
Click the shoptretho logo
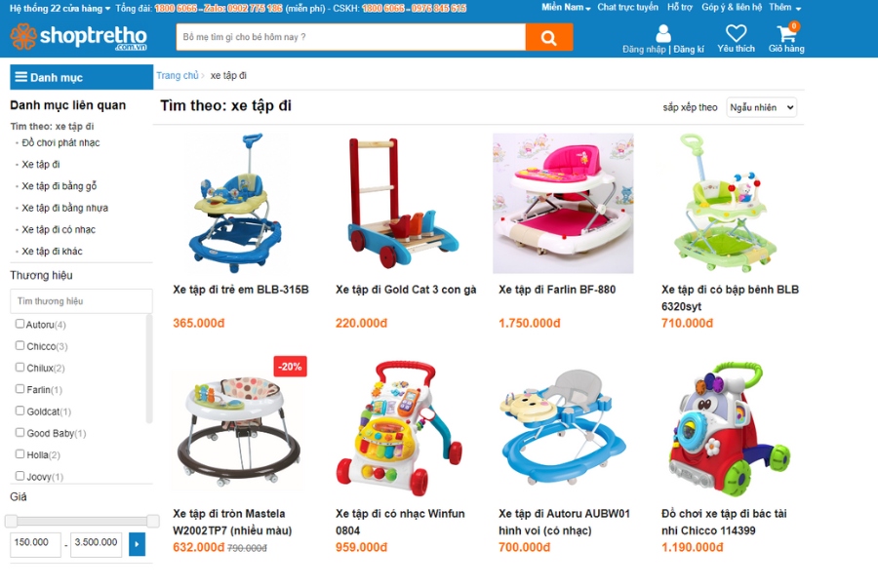(x=79, y=37)
